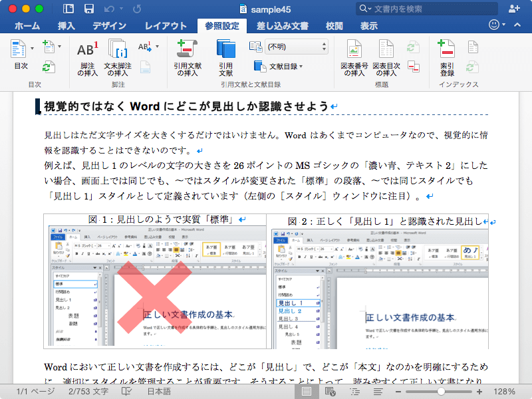Click the Insert Index icon
This screenshot has width=532, height=399.
[x=473, y=47]
